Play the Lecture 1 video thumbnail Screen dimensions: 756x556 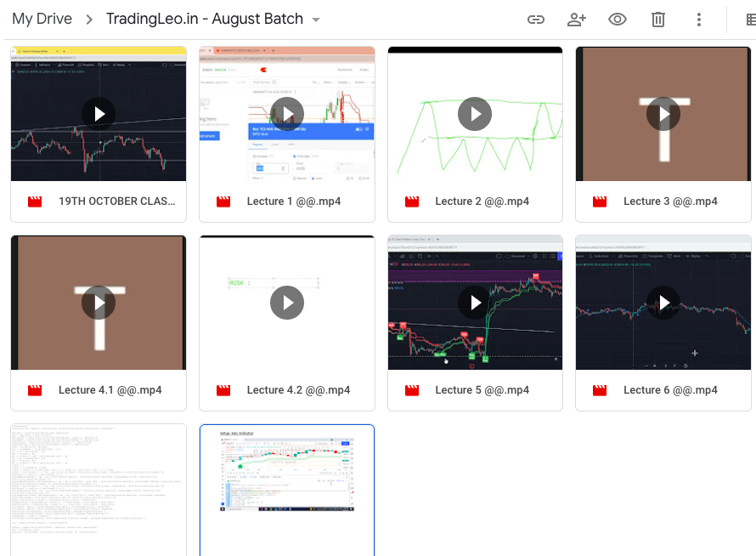click(x=287, y=114)
